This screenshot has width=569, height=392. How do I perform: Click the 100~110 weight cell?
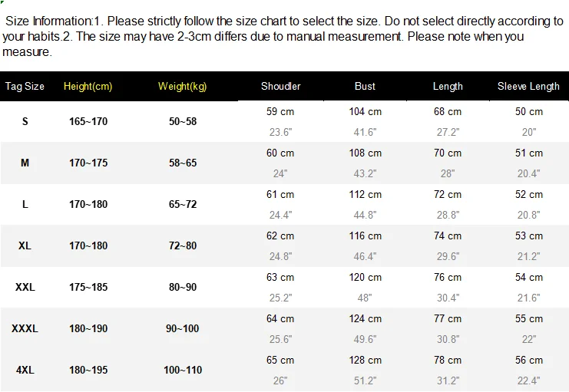coord(182,370)
